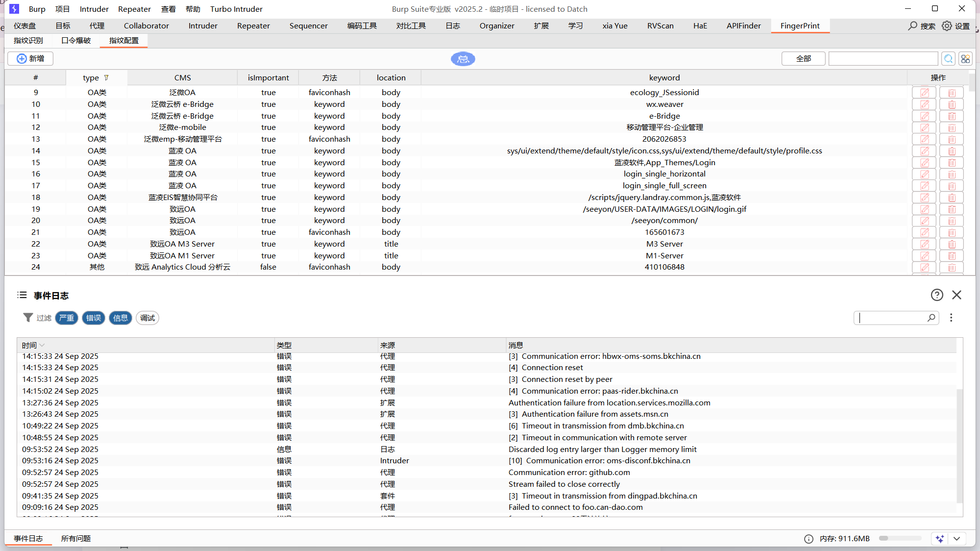This screenshot has height=551, width=980.
Task: Click the blue robot icon above the table
Action: 463,59
